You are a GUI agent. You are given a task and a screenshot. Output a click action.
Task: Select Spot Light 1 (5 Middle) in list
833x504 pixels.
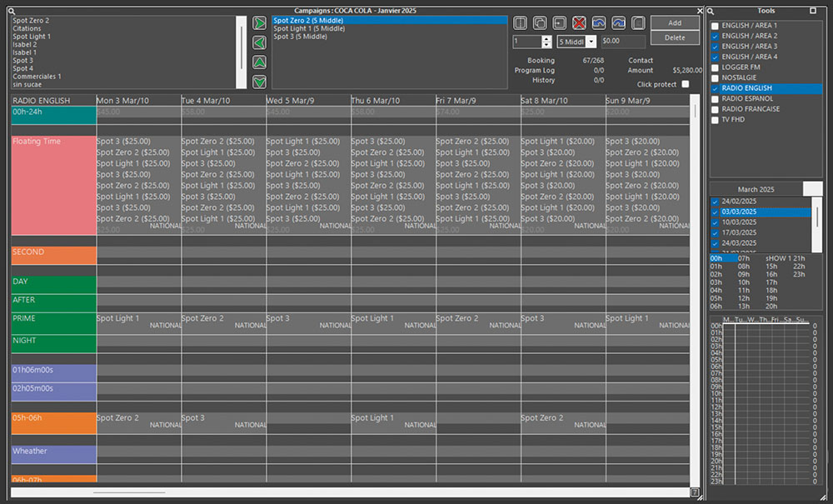(309, 28)
